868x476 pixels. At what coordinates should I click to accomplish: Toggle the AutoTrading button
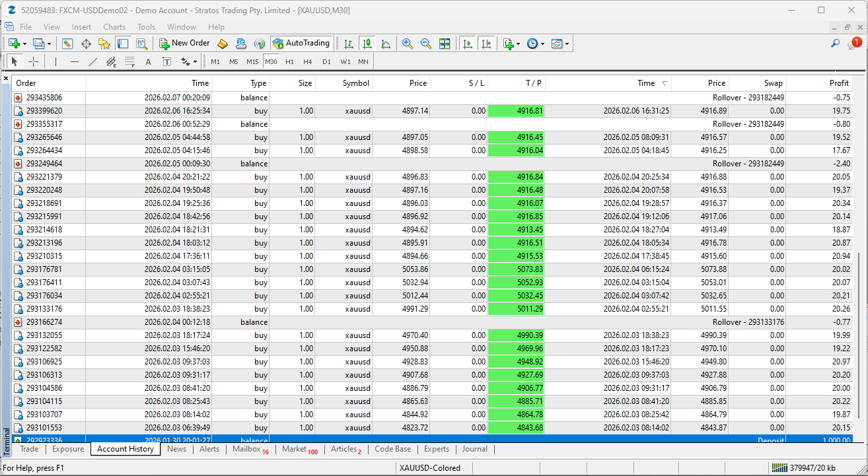pos(301,44)
